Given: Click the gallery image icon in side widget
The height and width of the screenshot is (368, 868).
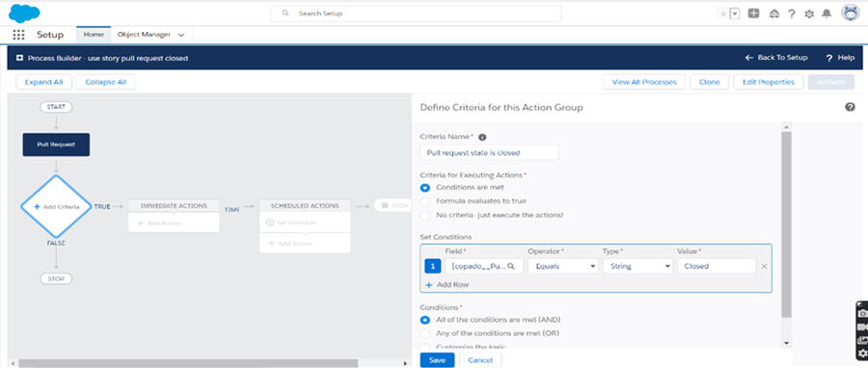Looking at the screenshot, I should 862,340.
